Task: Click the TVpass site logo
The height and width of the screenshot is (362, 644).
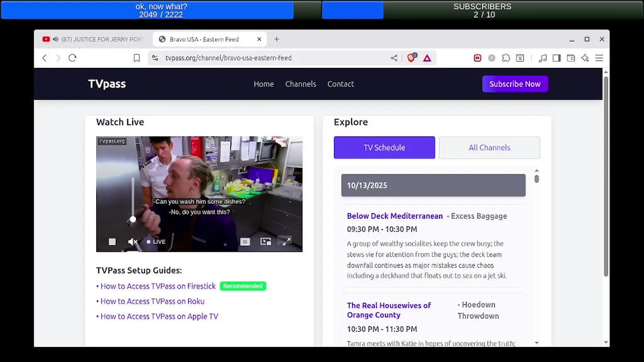Action: [107, 84]
